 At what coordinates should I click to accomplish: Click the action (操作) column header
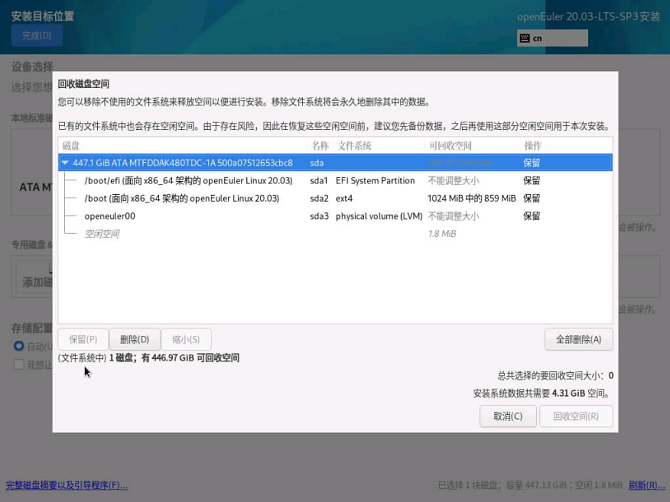[532, 146]
